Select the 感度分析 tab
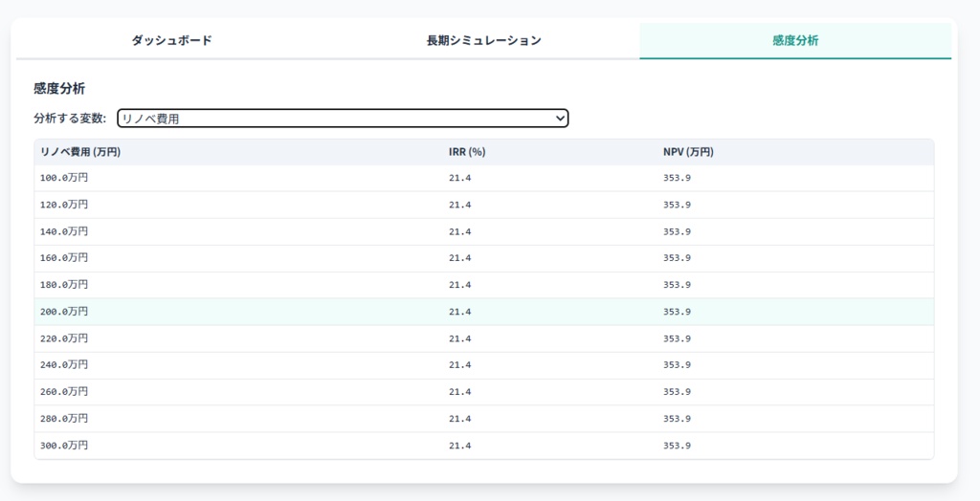Viewport: 980px width, 501px height. coord(795,41)
